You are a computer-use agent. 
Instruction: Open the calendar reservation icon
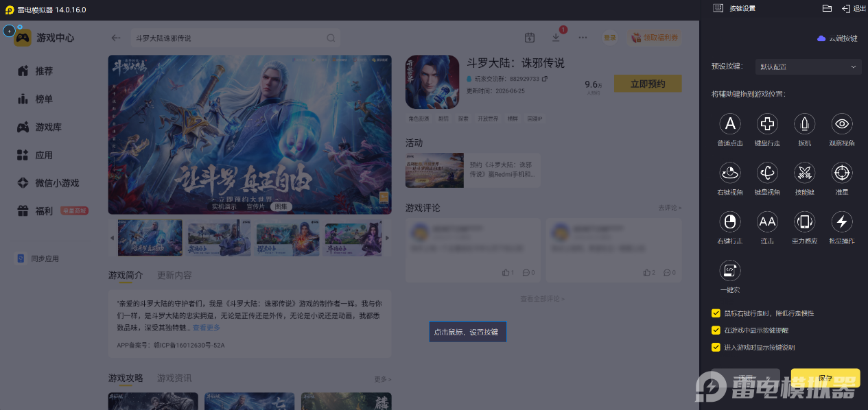click(x=530, y=38)
